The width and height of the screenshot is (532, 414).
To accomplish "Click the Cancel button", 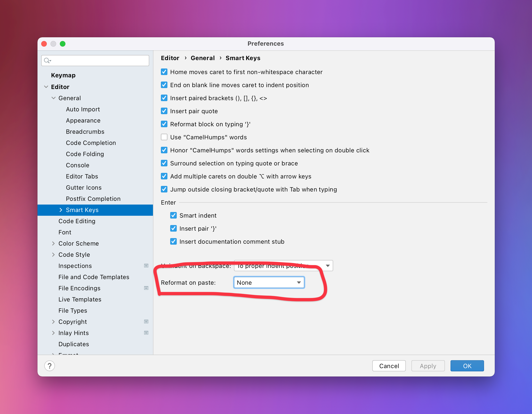I will [389, 366].
